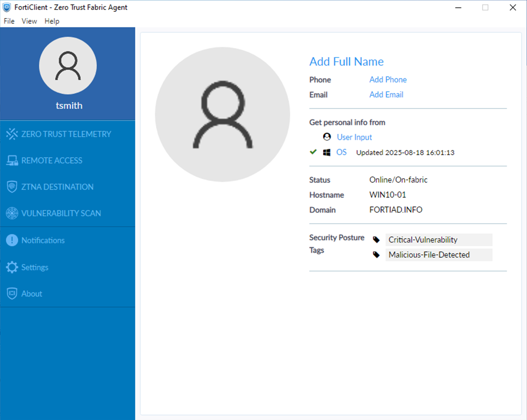The width and height of the screenshot is (527, 420).
Task: Click the large profile avatar picture
Action: pos(223,115)
